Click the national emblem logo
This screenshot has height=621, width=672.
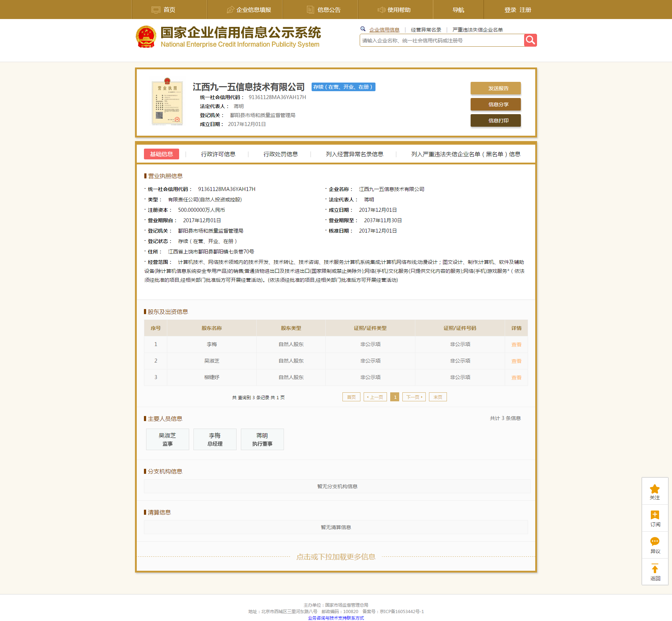click(x=146, y=37)
